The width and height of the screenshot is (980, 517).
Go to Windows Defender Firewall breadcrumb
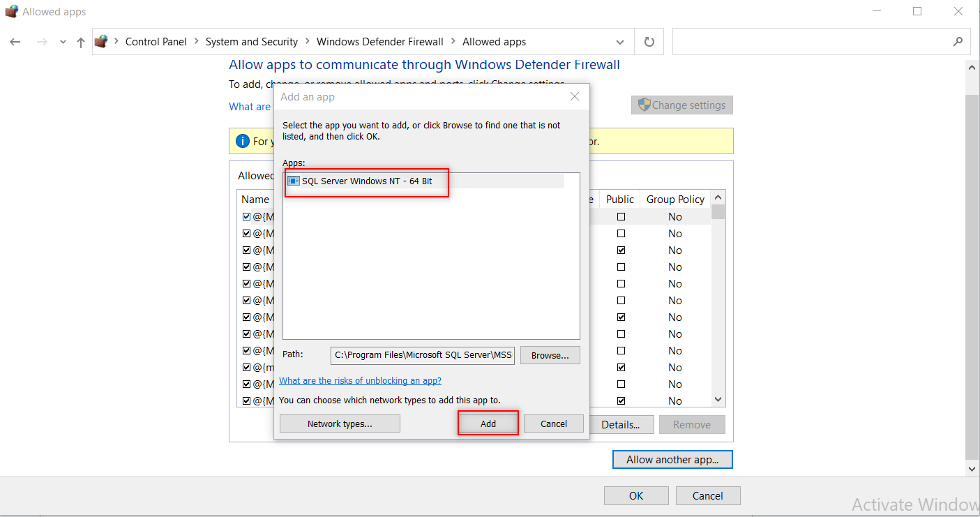380,42
